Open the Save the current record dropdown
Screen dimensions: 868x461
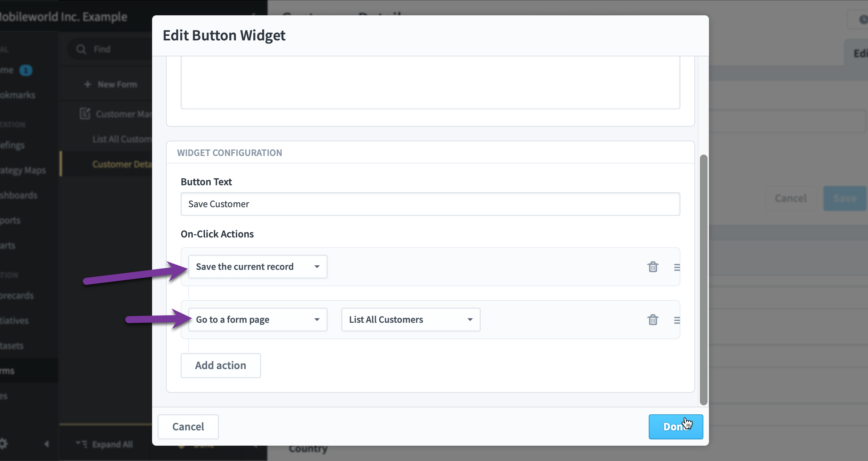pos(257,267)
